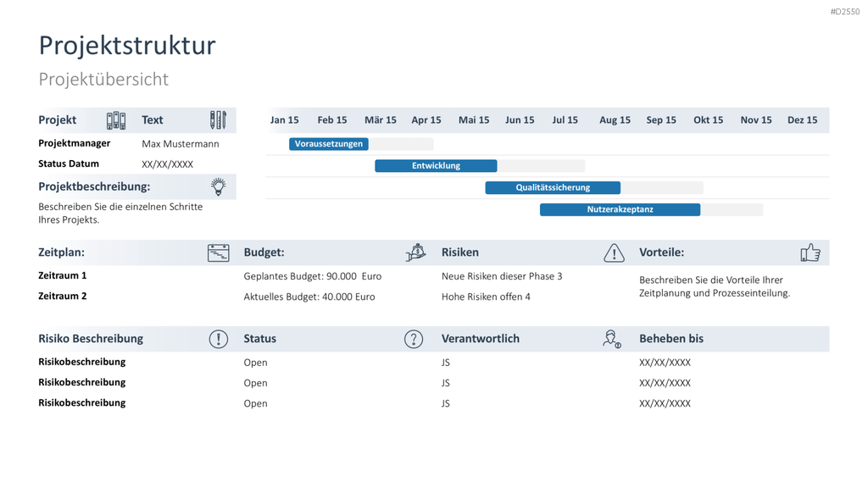Image resolution: width=868 pixels, height=488 pixels.
Task: Click the Sep 15 month header
Action: pos(661,120)
